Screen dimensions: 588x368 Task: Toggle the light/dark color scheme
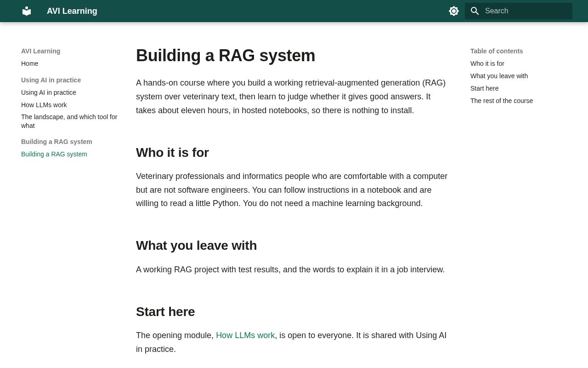[454, 11]
